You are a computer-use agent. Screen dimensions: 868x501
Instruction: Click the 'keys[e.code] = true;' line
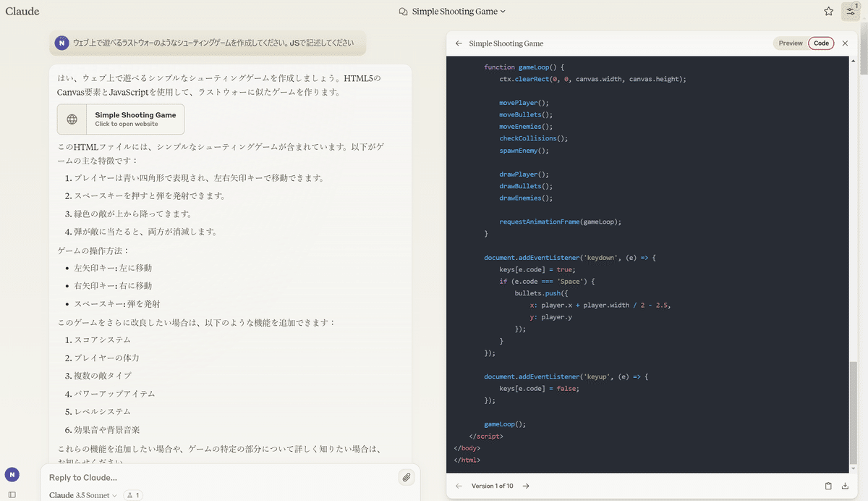[536, 269]
